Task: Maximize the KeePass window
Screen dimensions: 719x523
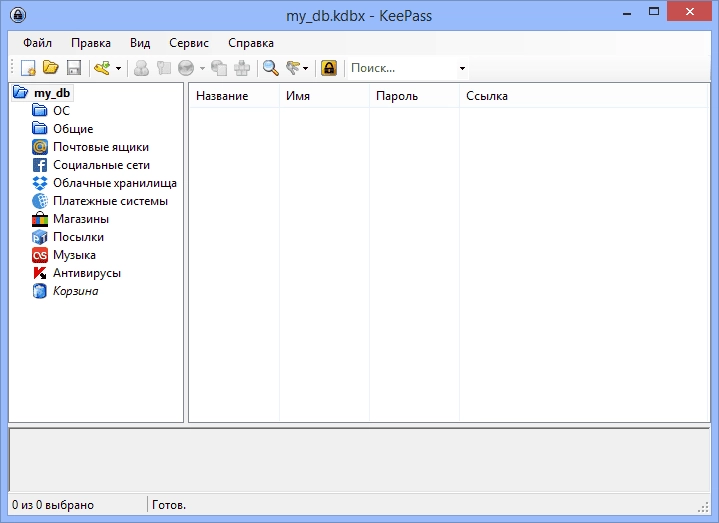Action: click(654, 12)
